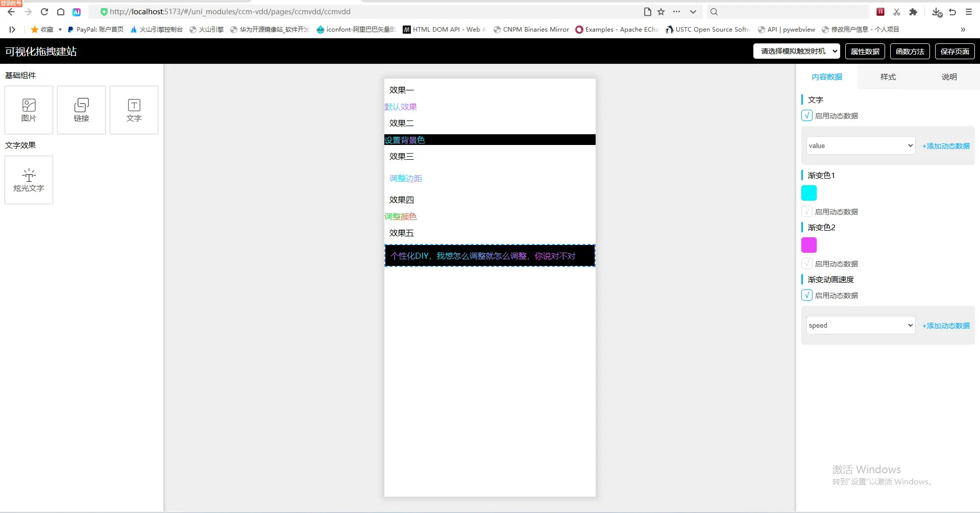The image size is (980, 513).
Task: Open browser extensions puzzle icon
Action: coord(913,12)
